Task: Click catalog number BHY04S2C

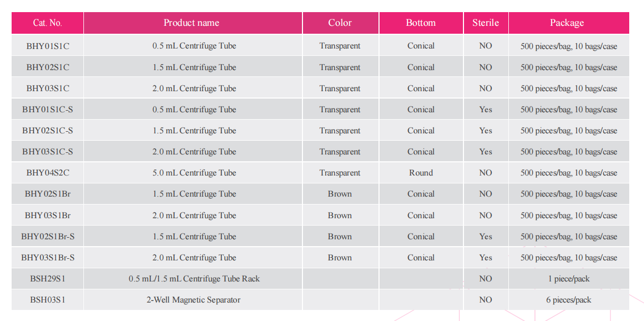Action: [48, 173]
